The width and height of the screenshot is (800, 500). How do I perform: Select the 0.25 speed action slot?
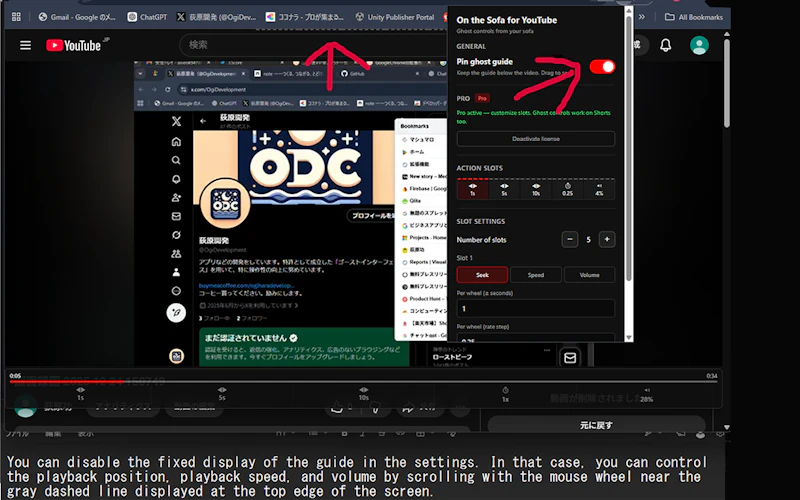[567, 189]
